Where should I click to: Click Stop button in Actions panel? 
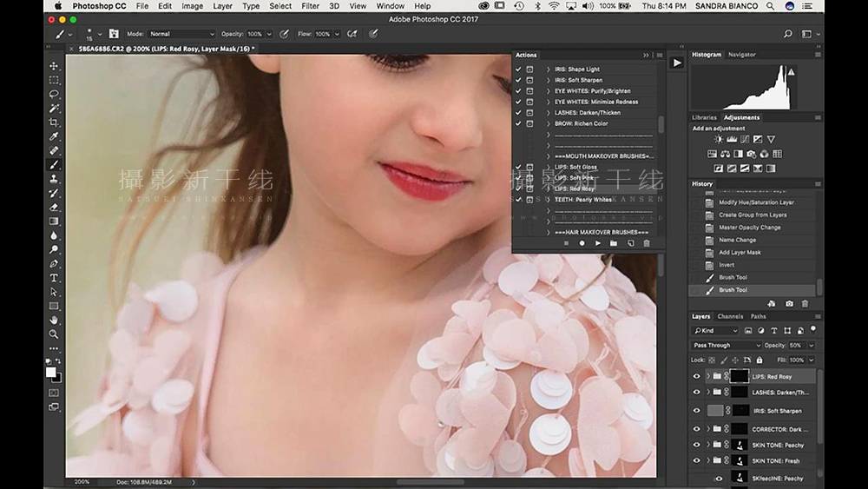point(566,243)
